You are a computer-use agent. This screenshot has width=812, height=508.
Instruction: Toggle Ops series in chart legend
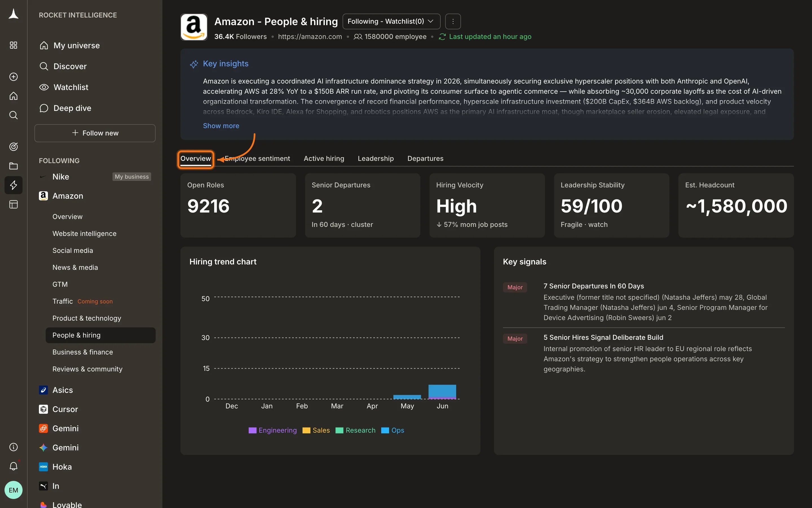(x=392, y=430)
